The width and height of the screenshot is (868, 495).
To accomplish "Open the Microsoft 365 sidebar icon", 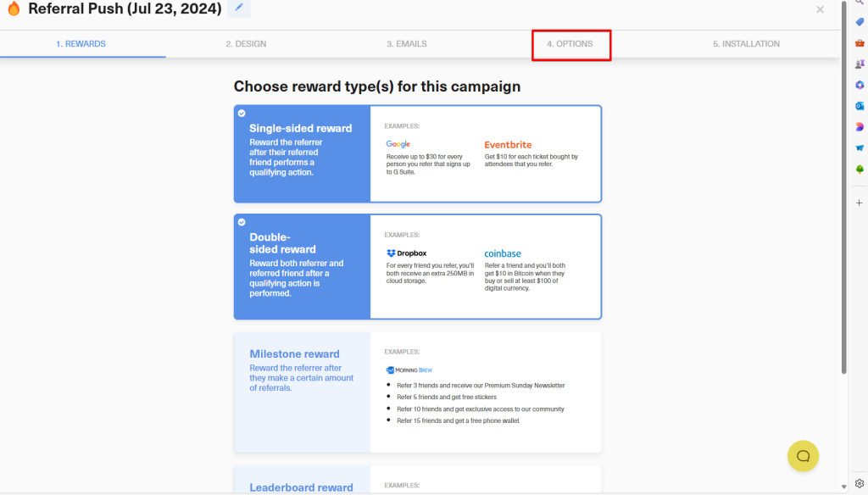I will pyautogui.click(x=860, y=84).
